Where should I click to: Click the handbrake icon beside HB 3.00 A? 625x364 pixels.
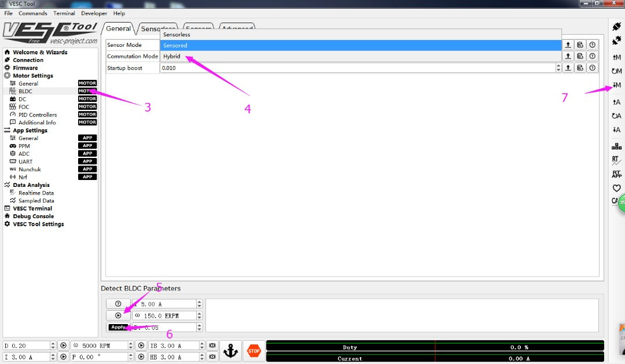click(x=212, y=357)
